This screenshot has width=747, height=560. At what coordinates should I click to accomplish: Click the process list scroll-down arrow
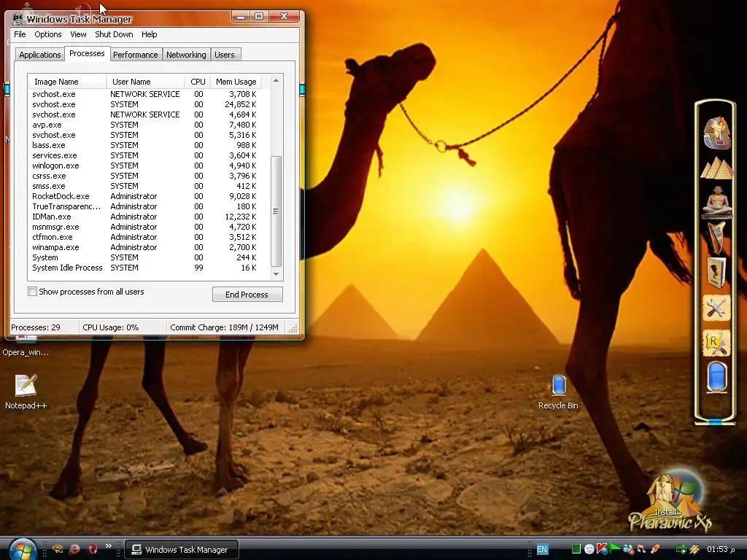pos(276,274)
